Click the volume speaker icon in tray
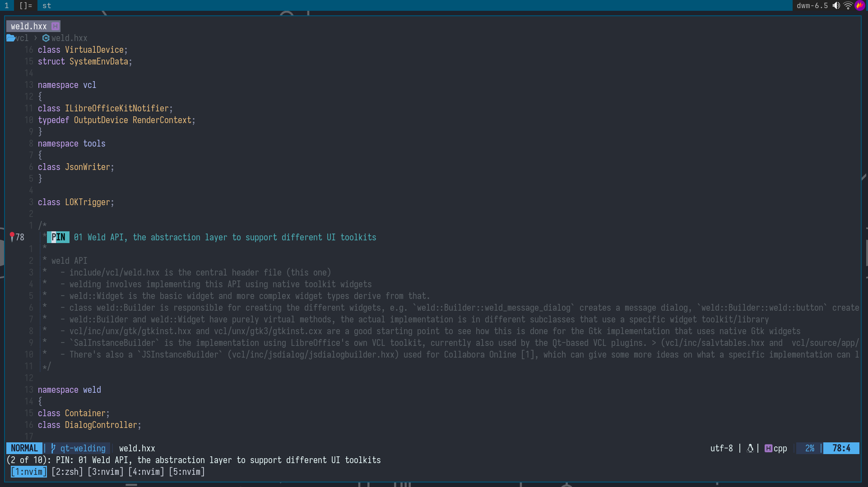This screenshot has width=868, height=487. (836, 5)
